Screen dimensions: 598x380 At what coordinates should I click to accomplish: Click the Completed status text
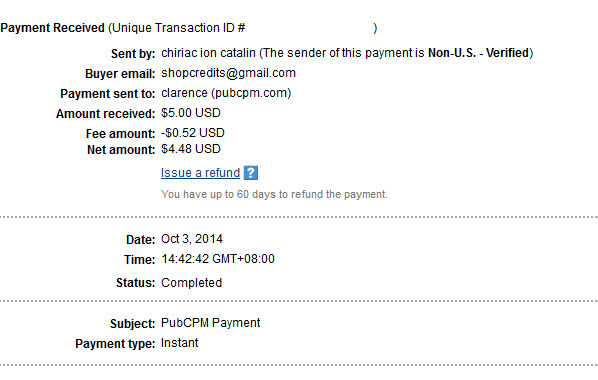pos(191,283)
